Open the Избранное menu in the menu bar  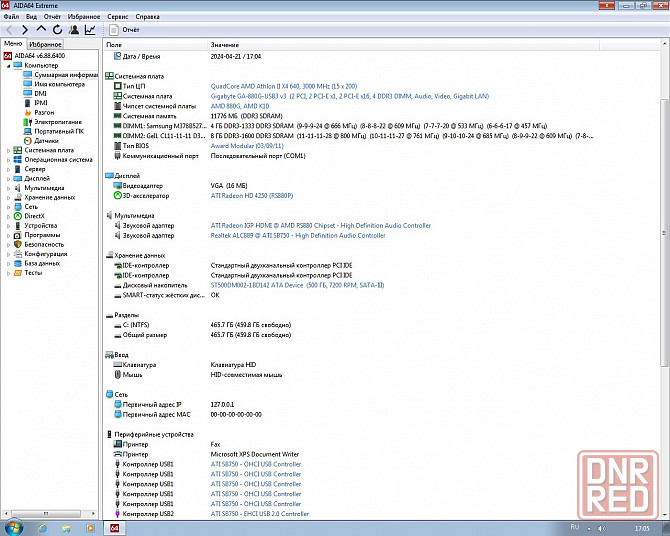(84, 17)
